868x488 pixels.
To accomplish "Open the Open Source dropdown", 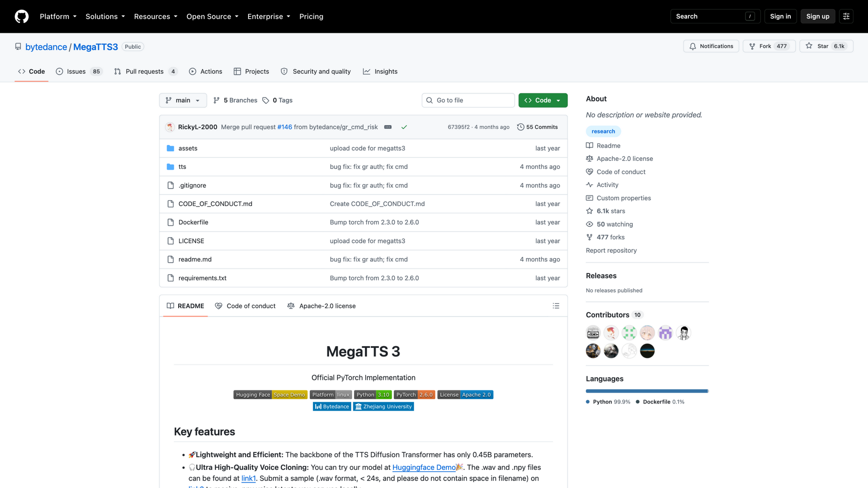I will (x=212, y=16).
